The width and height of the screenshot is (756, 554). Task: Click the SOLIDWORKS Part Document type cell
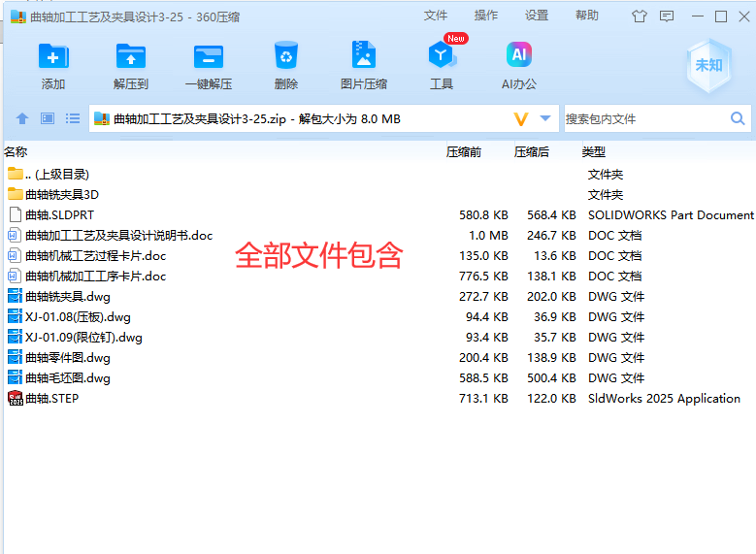click(x=671, y=215)
